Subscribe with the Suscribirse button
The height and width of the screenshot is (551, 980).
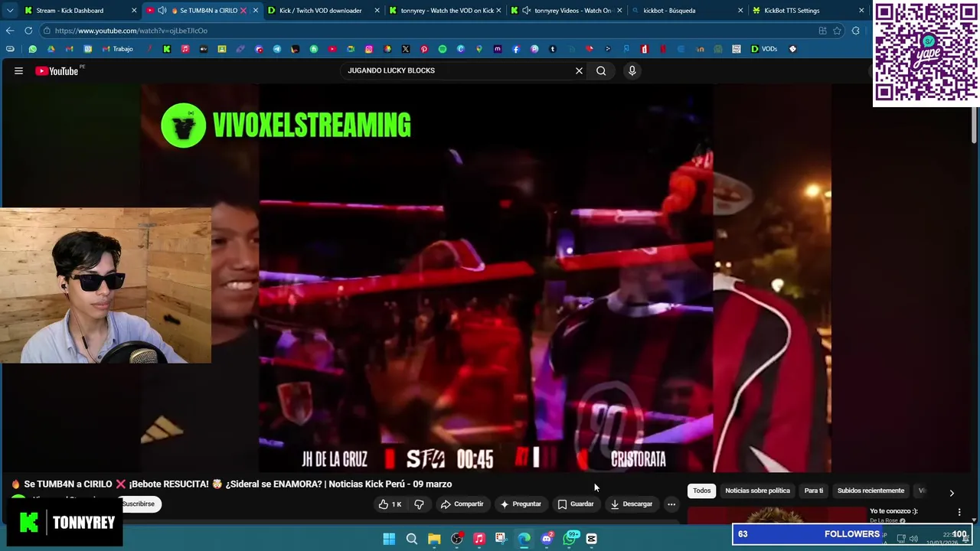point(139,504)
